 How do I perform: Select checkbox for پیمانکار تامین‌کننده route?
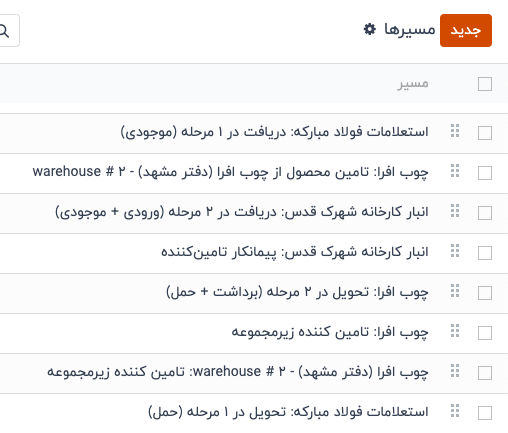point(485,253)
